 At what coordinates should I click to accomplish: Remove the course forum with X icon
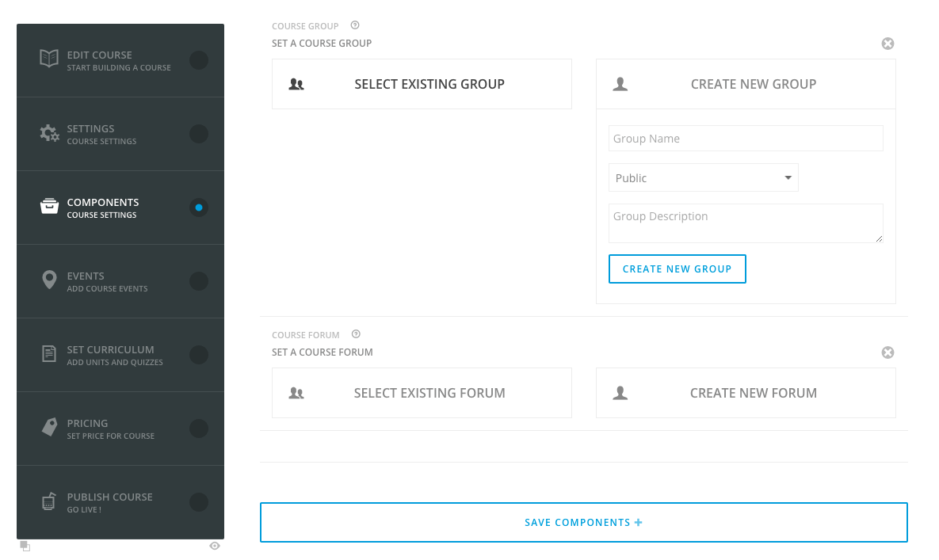pos(887,352)
